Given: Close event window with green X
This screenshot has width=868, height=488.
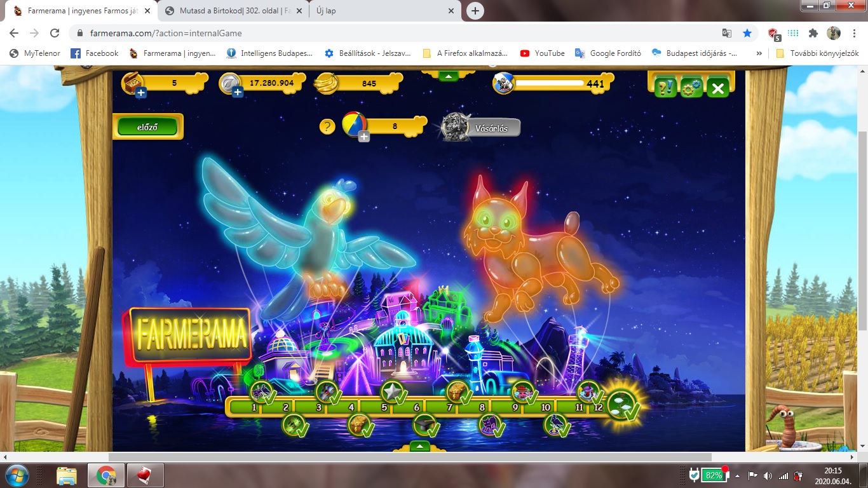Looking at the screenshot, I should tap(717, 88).
